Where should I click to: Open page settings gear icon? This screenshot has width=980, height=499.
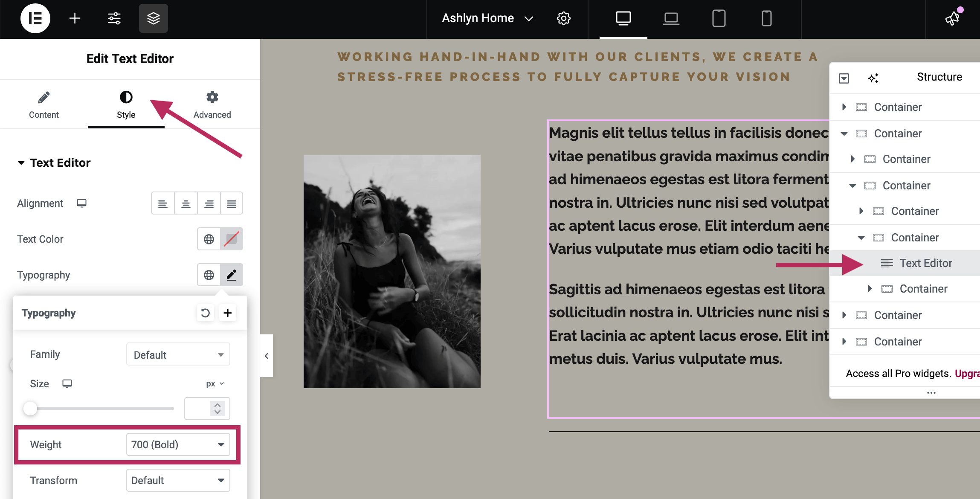[563, 18]
